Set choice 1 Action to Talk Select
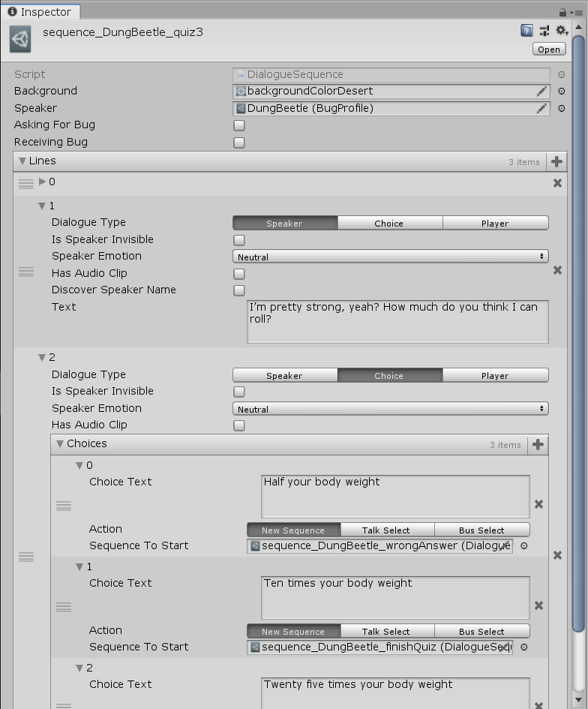 (x=387, y=631)
